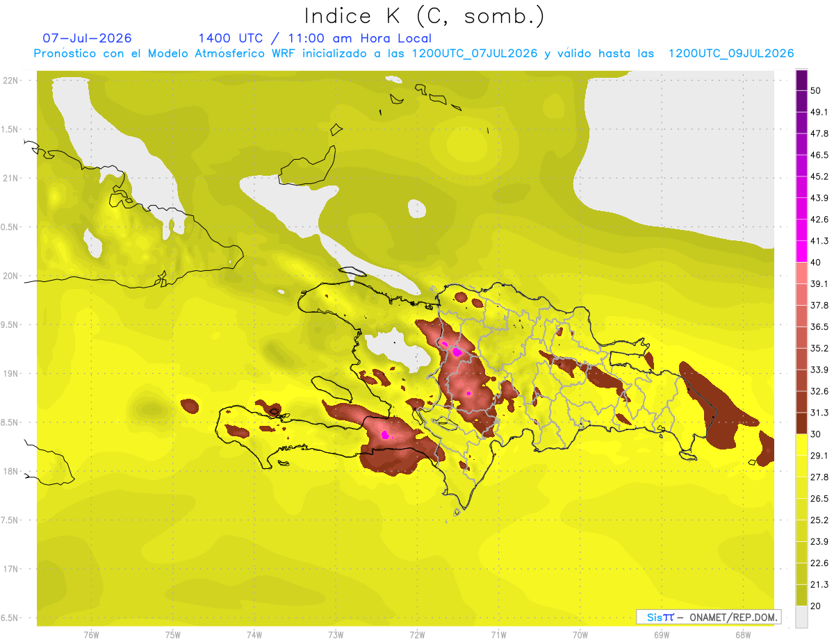
Task: Click the "71W" longitude label
Action: pyautogui.click(x=499, y=635)
